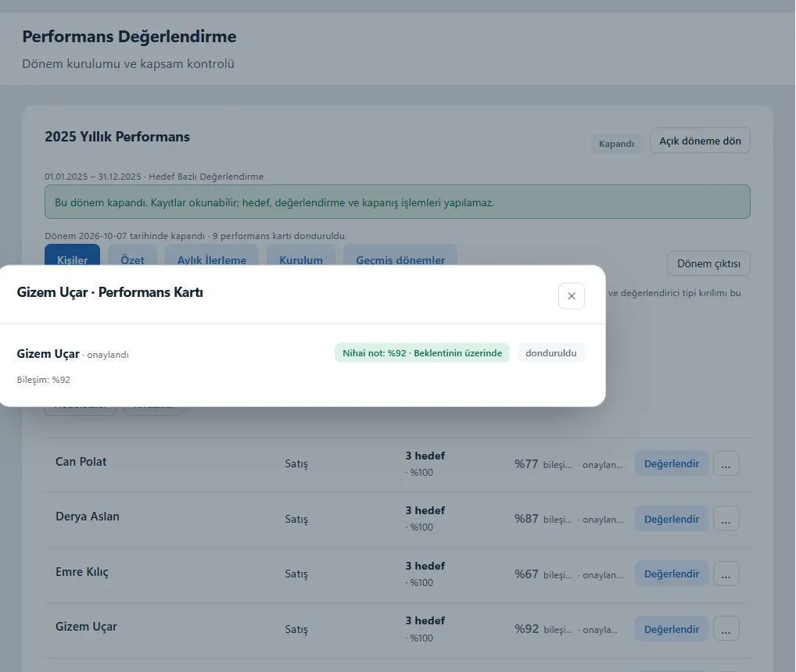Click the 'Bu dönem kapandı' notice banner

[397, 202]
